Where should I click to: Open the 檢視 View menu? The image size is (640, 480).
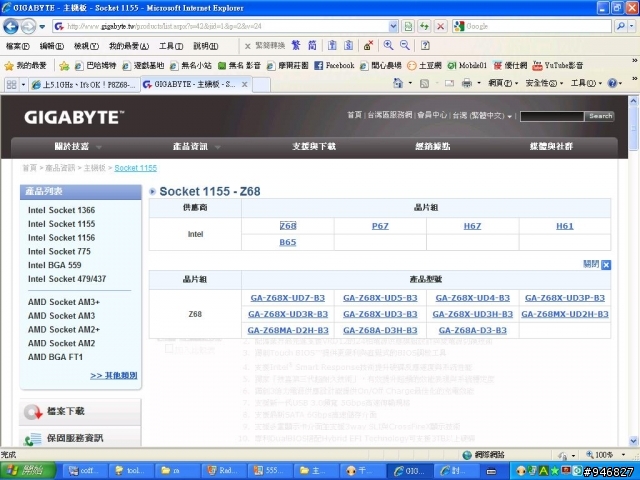pos(86,46)
